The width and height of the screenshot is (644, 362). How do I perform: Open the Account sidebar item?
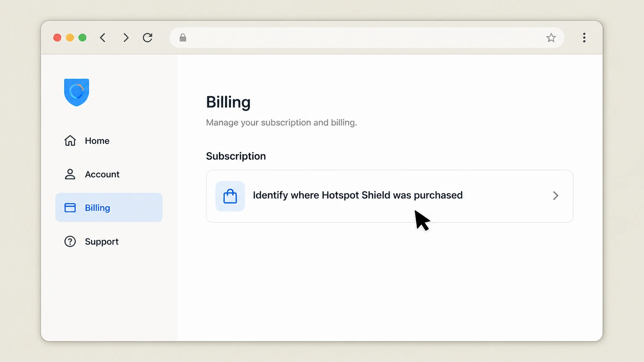[109, 174]
